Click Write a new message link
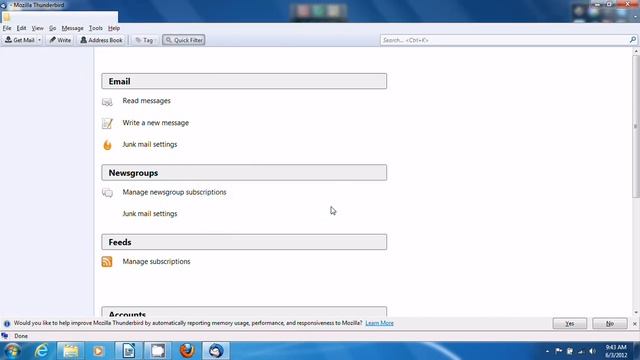The image size is (640, 360). tap(156, 123)
